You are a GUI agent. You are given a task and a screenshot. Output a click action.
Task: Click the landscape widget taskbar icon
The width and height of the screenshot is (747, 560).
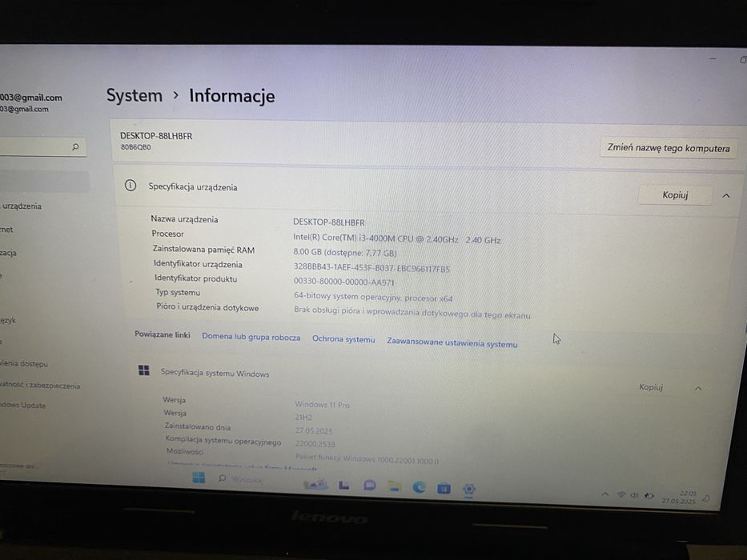click(315, 484)
